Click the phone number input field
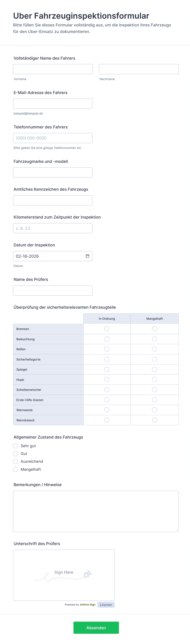This screenshot has height=644, width=190. [x=53, y=138]
